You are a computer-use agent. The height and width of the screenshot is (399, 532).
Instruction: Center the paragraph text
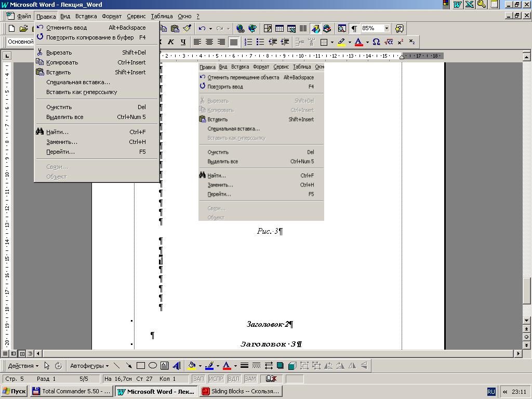click(209, 42)
